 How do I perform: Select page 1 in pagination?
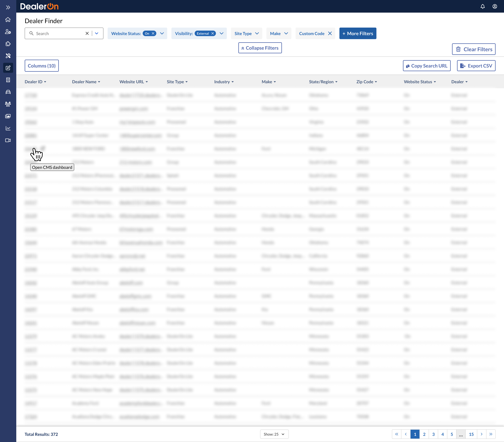pyautogui.click(x=415, y=434)
